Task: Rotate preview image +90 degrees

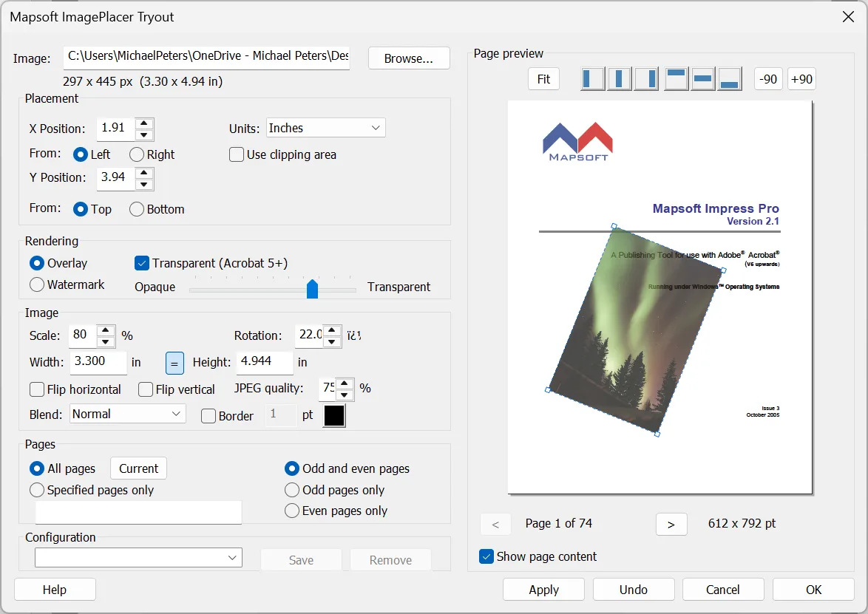Action: pyautogui.click(x=801, y=78)
